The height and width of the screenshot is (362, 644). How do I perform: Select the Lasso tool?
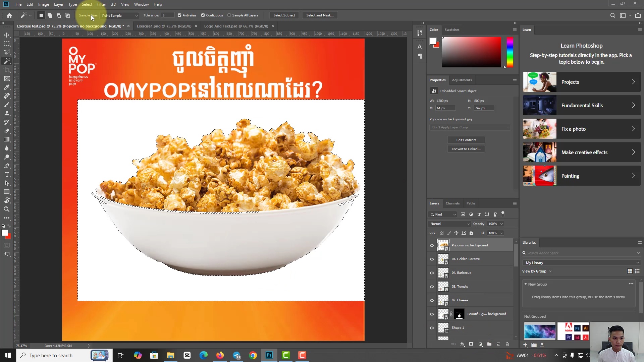(7, 52)
